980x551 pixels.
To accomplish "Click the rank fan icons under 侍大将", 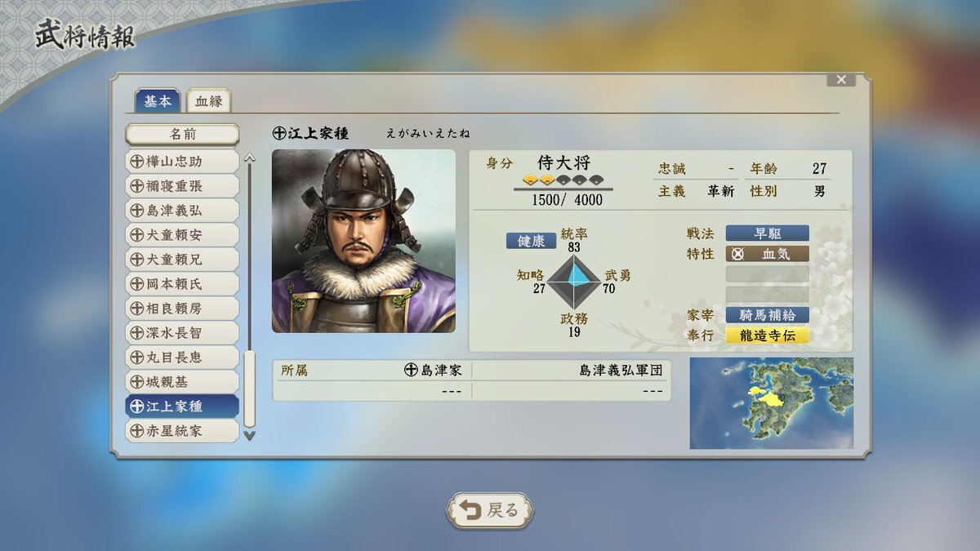I will click(563, 180).
